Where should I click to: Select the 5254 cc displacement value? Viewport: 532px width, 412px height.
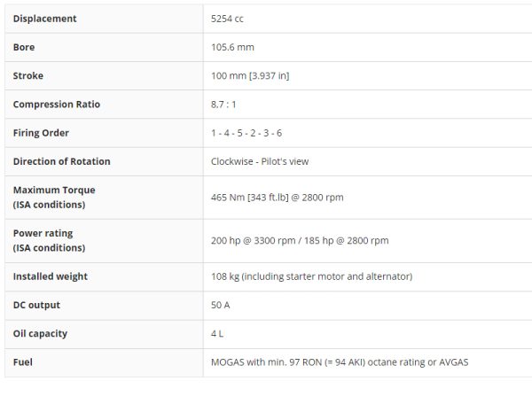pyautogui.click(x=227, y=19)
